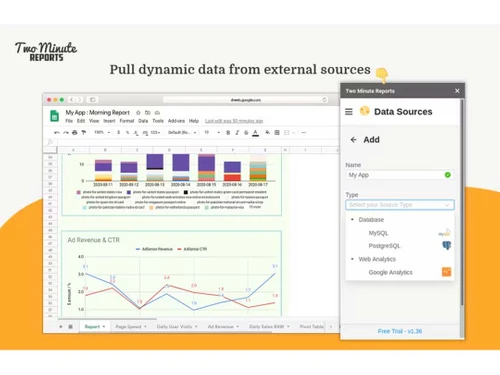The height and width of the screenshot is (375, 500).
Task: Choose MySQL as the source type
Action: 400,233
